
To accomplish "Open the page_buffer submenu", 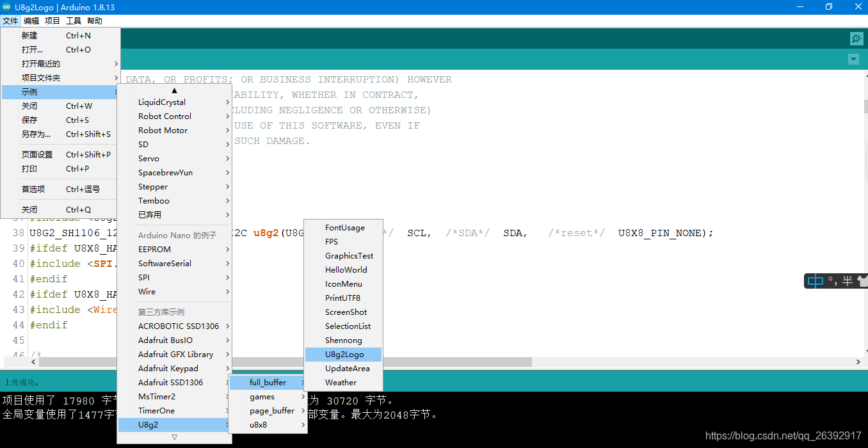I will [268, 411].
